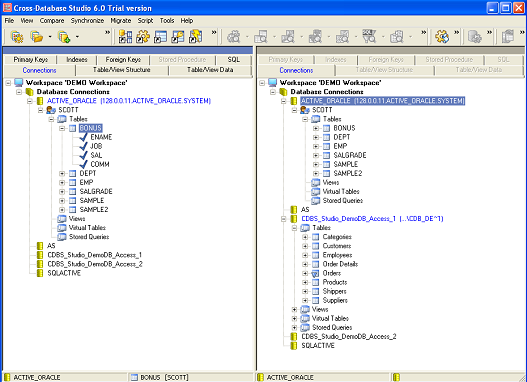This screenshot has height=382, width=527.
Task: Click the table icon in the status bar beside BONUS [SCOTT]
Action: 134,377
